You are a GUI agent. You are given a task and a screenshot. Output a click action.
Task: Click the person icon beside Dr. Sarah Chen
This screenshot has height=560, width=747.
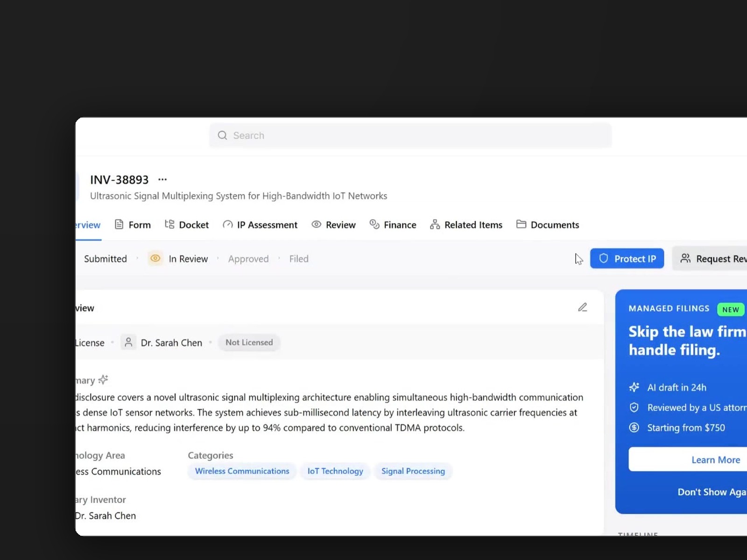(128, 342)
